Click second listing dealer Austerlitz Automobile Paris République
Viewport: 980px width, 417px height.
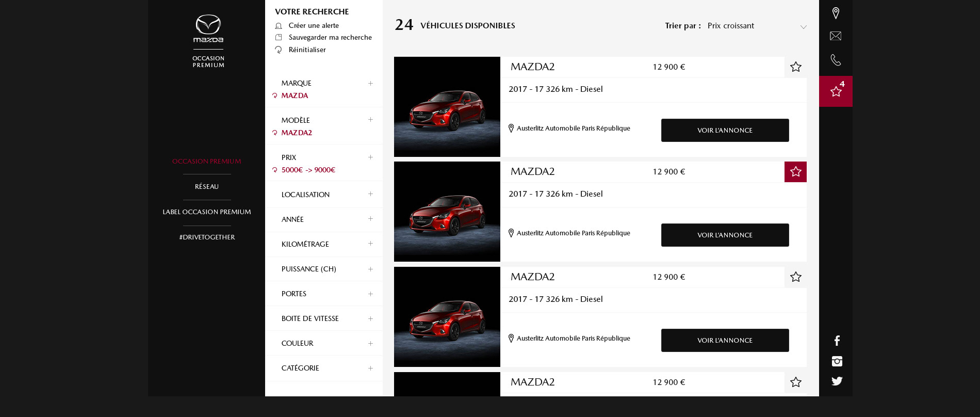pyautogui.click(x=573, y=233)
